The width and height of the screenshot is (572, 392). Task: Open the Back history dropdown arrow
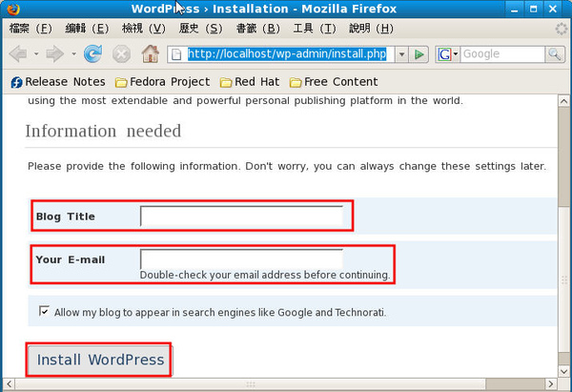pos(36,54)
